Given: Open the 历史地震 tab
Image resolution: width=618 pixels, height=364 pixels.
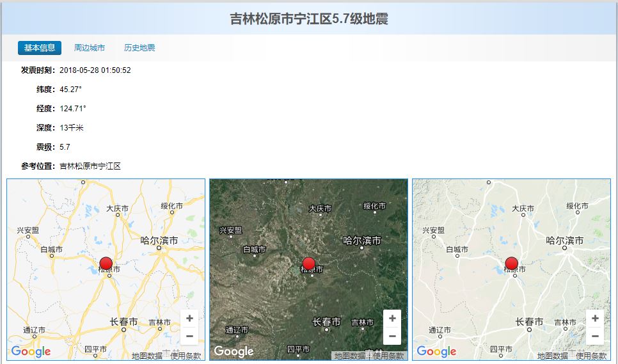Looking at the screenshot, I should (139, 48).
